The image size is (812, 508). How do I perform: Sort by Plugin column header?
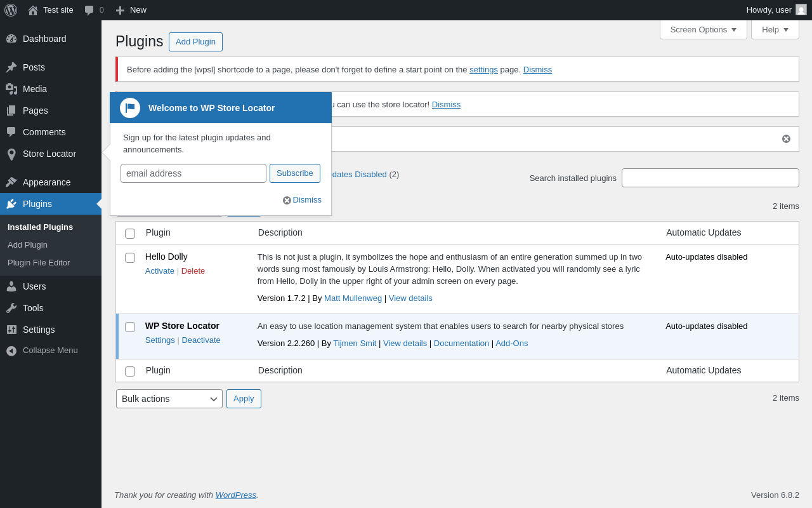pos(158,232)
